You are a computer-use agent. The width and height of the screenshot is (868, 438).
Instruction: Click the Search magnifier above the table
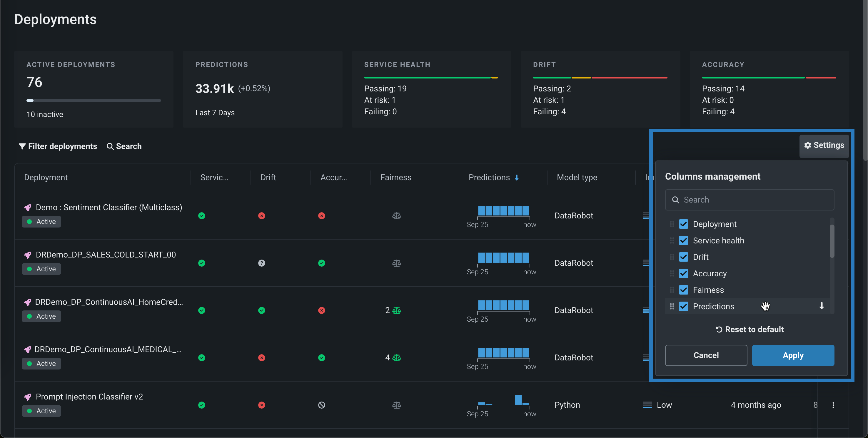[110, 146]
